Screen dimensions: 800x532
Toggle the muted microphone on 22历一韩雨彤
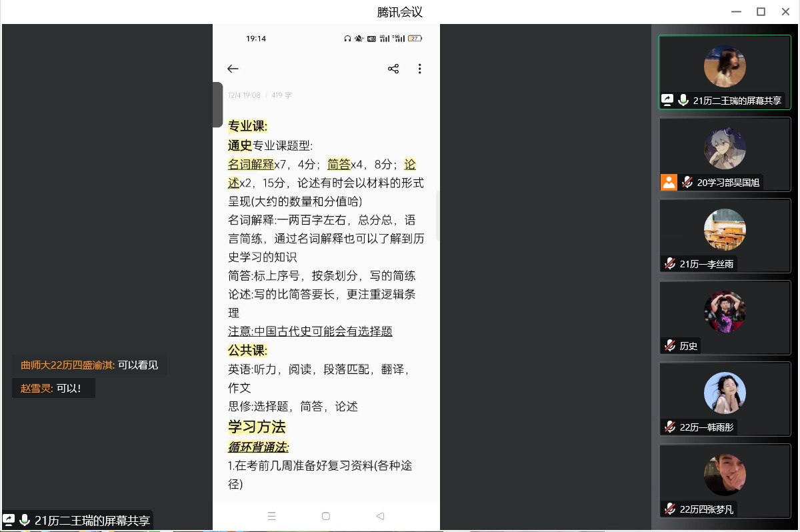670,427
